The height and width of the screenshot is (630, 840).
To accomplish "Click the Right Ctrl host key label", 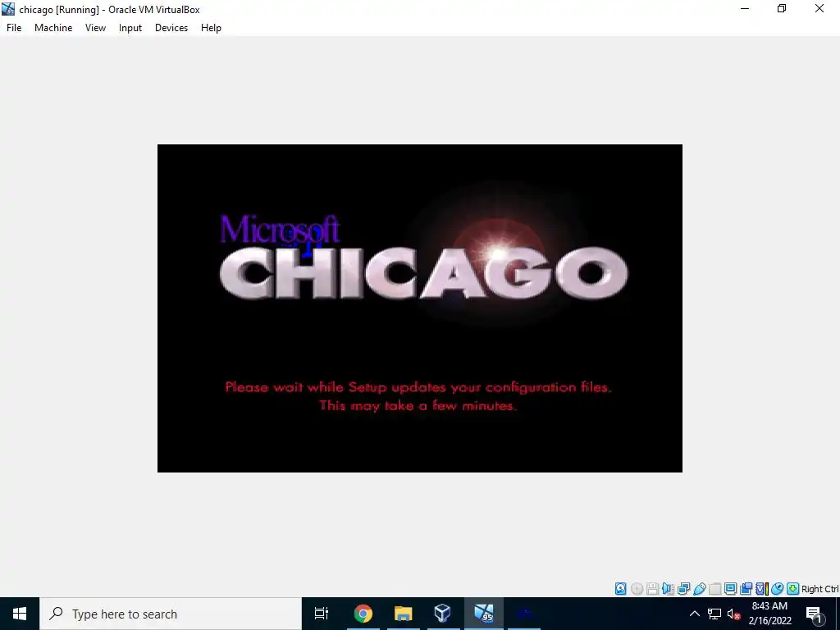I will coord(820,589).
